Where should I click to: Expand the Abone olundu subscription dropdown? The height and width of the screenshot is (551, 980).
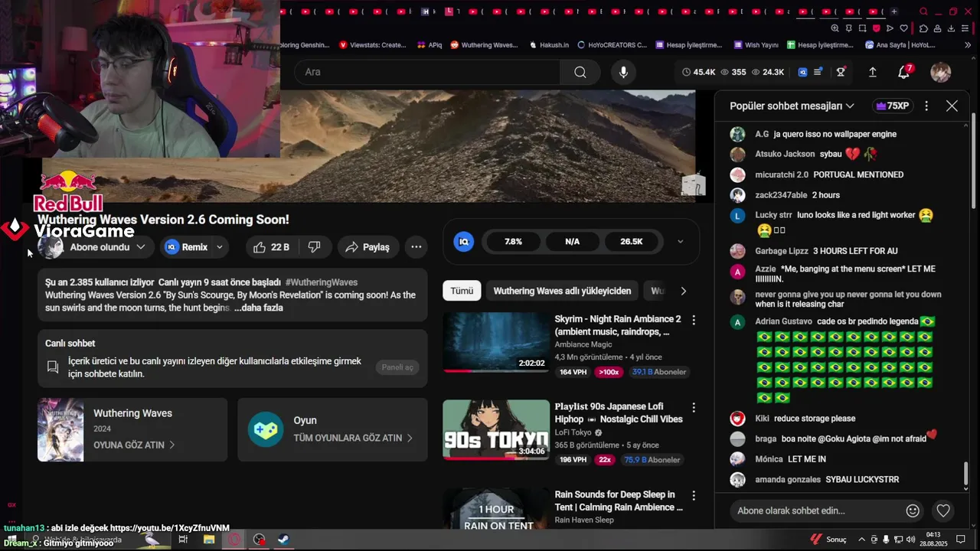tap(141, 247)
